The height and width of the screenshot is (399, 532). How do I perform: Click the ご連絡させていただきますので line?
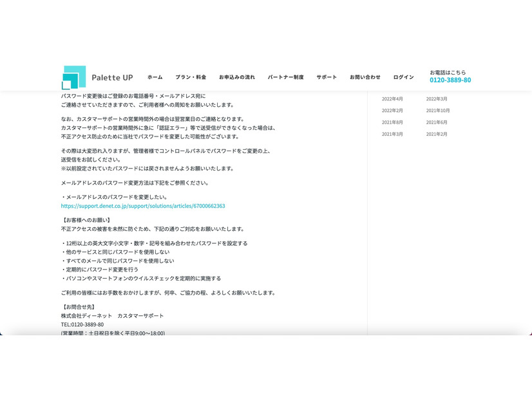point(147,105)
